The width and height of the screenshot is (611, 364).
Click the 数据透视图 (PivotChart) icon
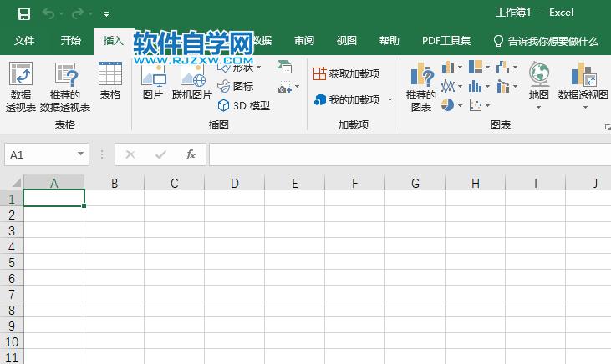(x=583, y=74)
